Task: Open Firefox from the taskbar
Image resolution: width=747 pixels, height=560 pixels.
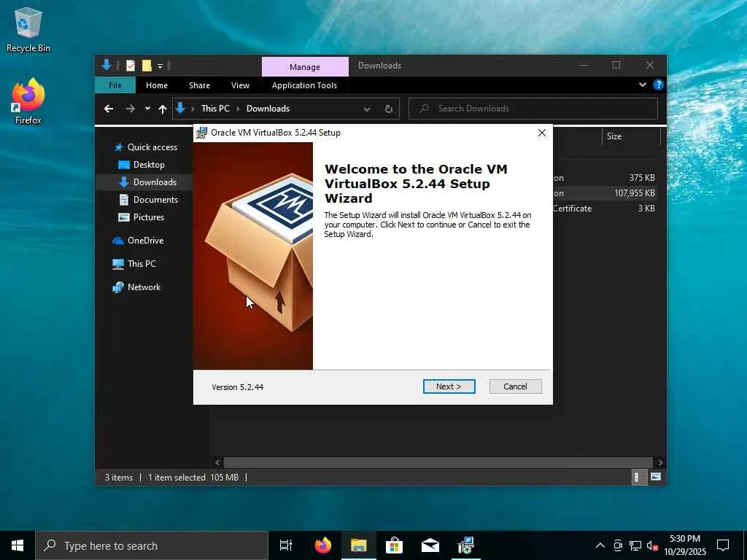Action: pos(323,545)
